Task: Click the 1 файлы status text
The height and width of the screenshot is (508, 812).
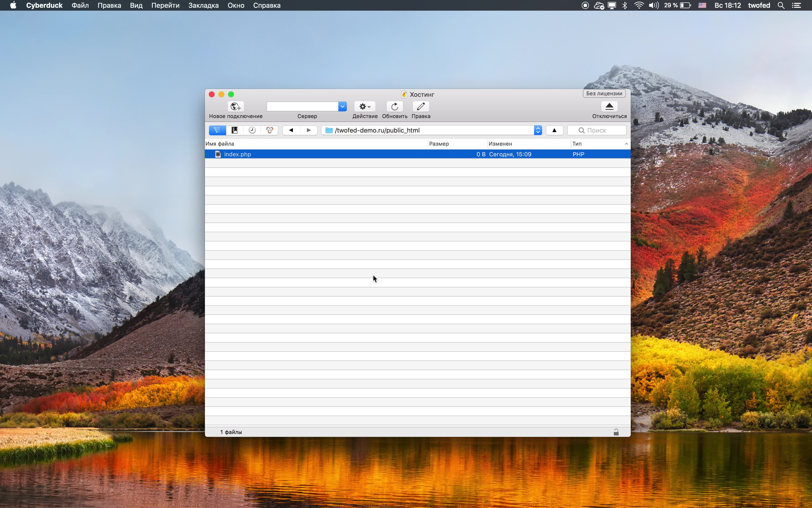Action: (x=231, y=432)
